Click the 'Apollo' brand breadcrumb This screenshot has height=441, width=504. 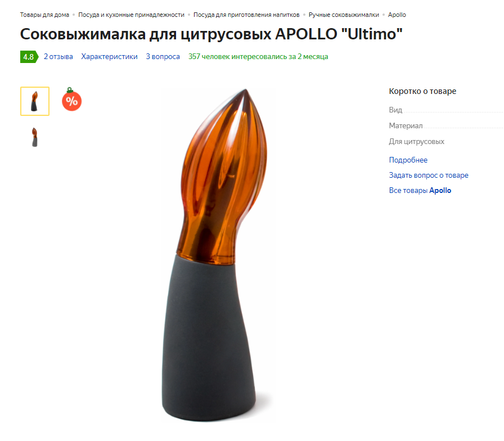point(397,15)
